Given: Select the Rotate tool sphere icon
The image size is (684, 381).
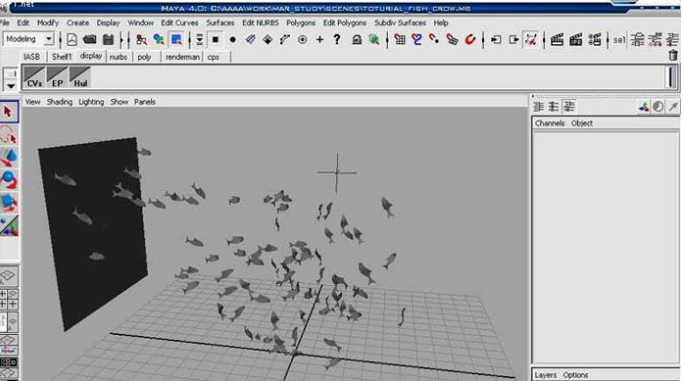Looking at the screenshot, I should tap(9, 180).
